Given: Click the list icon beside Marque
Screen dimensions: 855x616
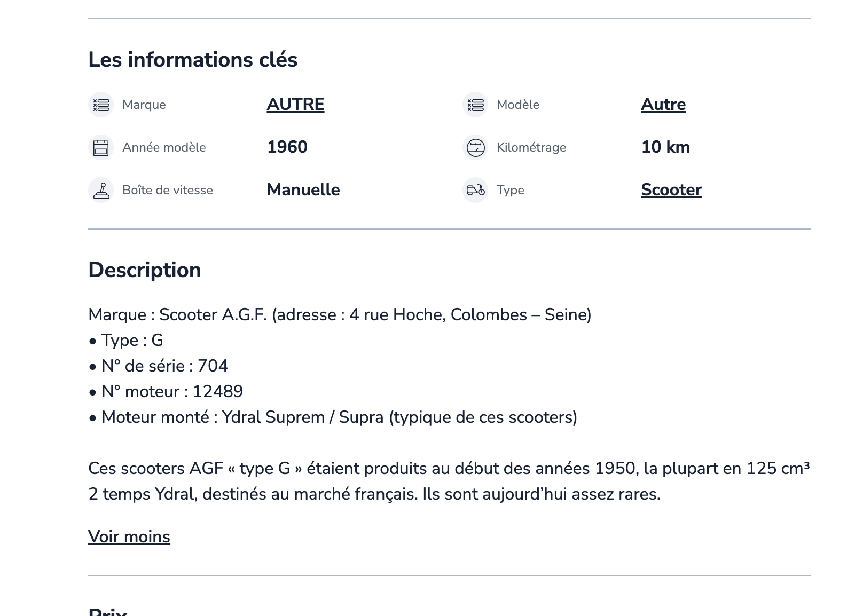Looking at the screenshot, I should point(101,105).
